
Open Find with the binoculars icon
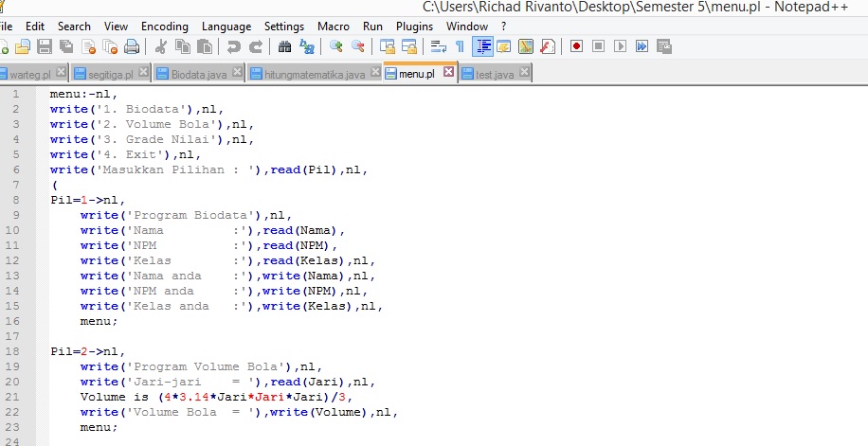tap(284, 46)
